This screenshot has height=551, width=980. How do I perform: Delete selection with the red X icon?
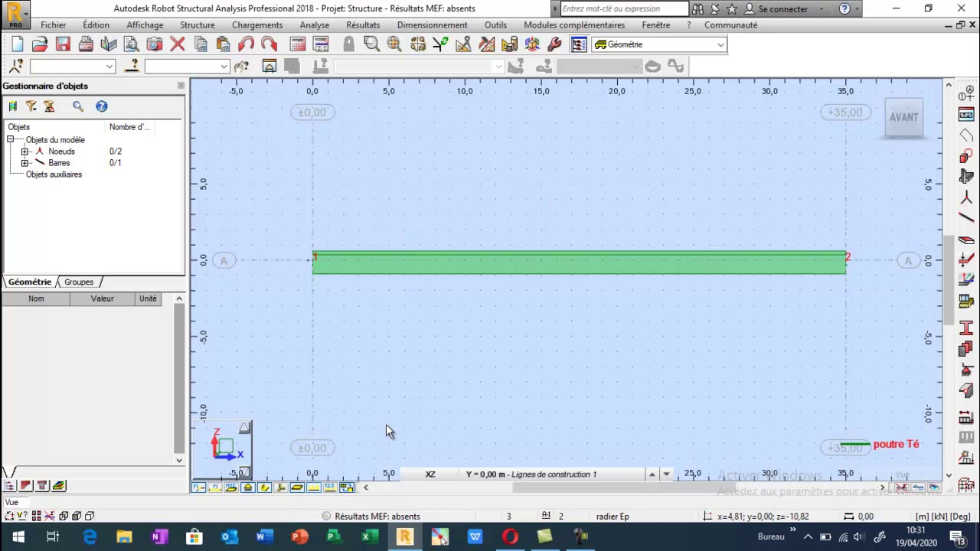[177, 44]
